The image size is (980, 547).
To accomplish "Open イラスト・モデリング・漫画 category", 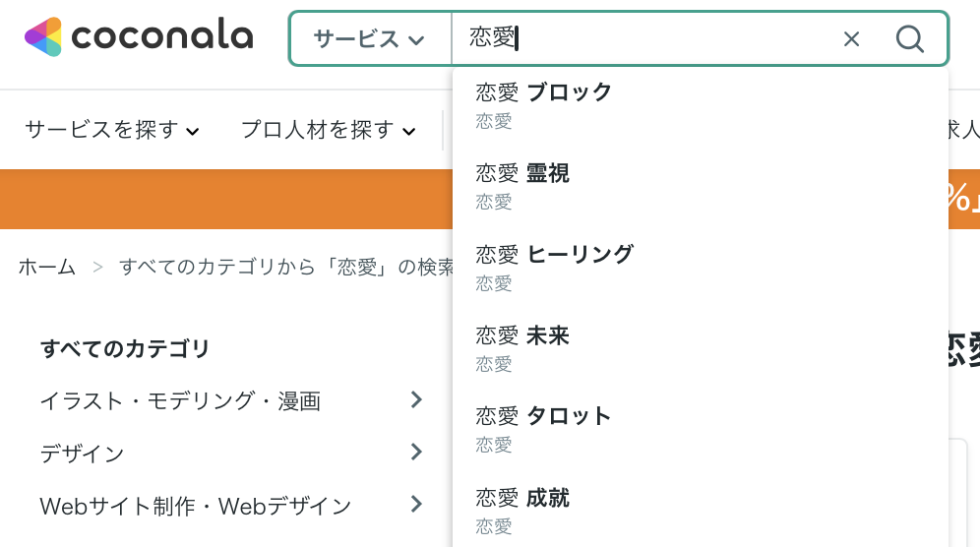I will [180, 400].
